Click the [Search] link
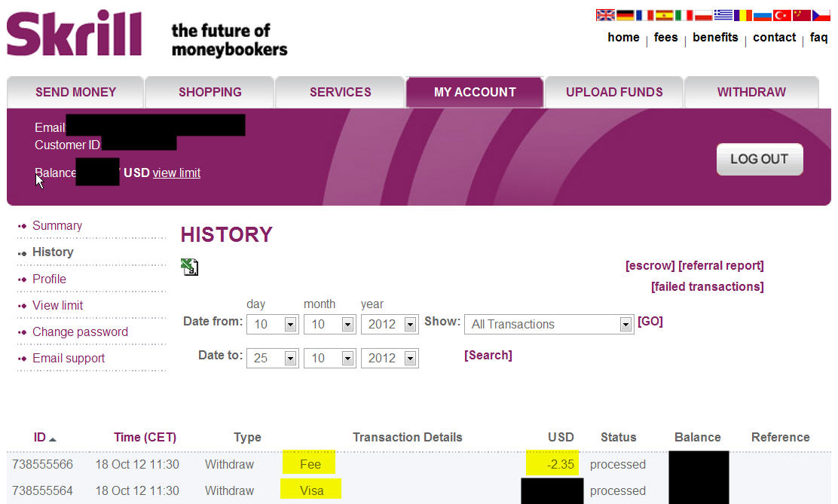Image resolution: width=838 pixels, height=504 pixels. coord(488,356)
